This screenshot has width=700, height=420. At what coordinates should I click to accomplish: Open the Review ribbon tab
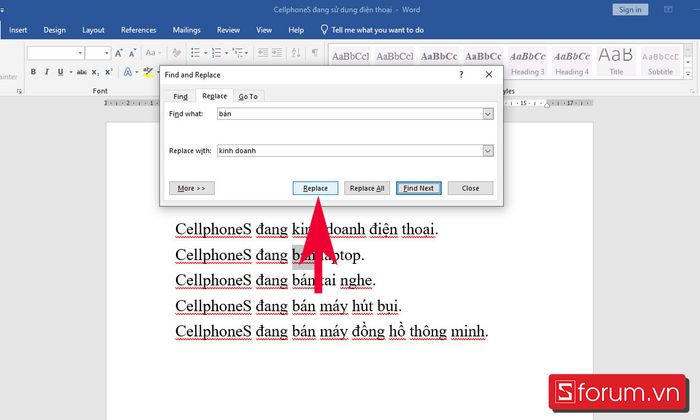[x=228, y=30]
